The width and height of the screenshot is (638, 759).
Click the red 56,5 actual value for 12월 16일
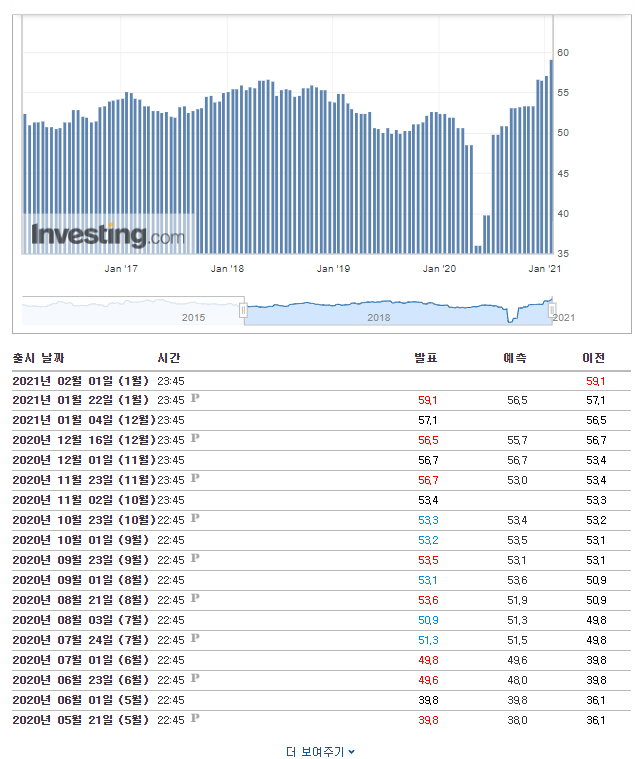pyautogui.click(x=428, y=440)
